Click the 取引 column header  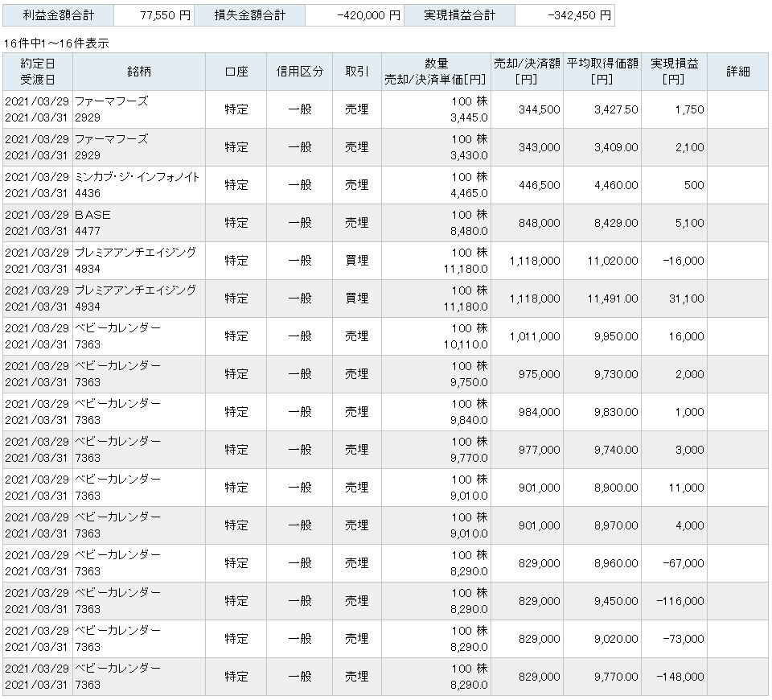pyautogui.click(x=356, y=72)
